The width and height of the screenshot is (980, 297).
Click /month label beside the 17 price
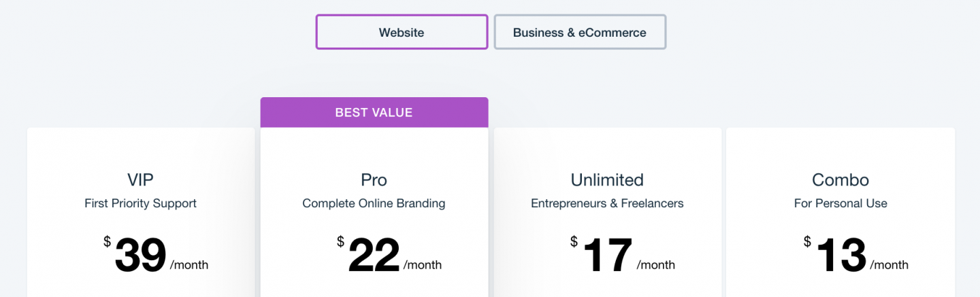coord(656,265)
